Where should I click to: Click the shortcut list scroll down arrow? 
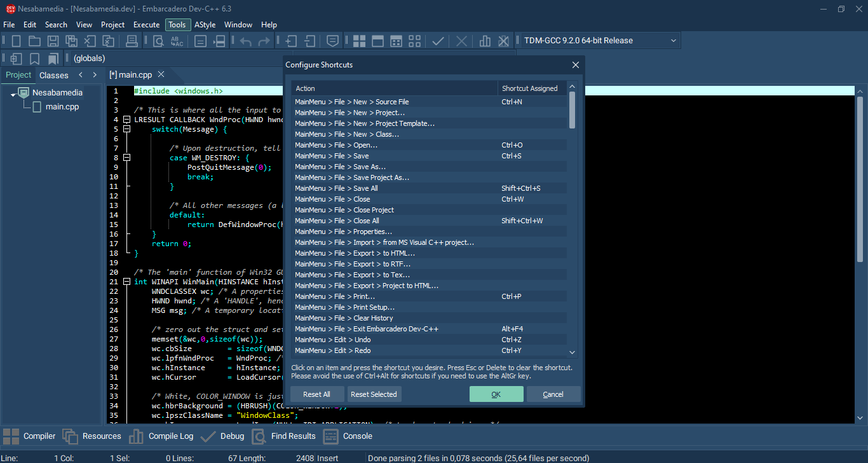(572, 352)
